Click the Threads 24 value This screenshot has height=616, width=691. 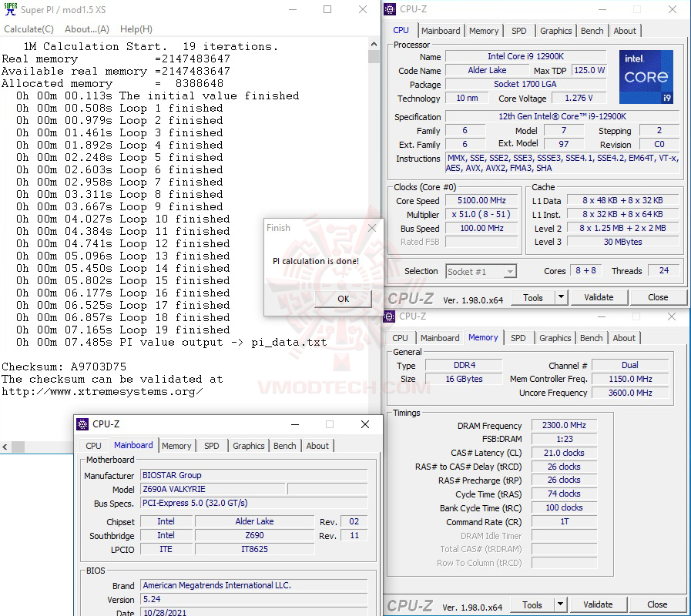[x=664, y=270]
